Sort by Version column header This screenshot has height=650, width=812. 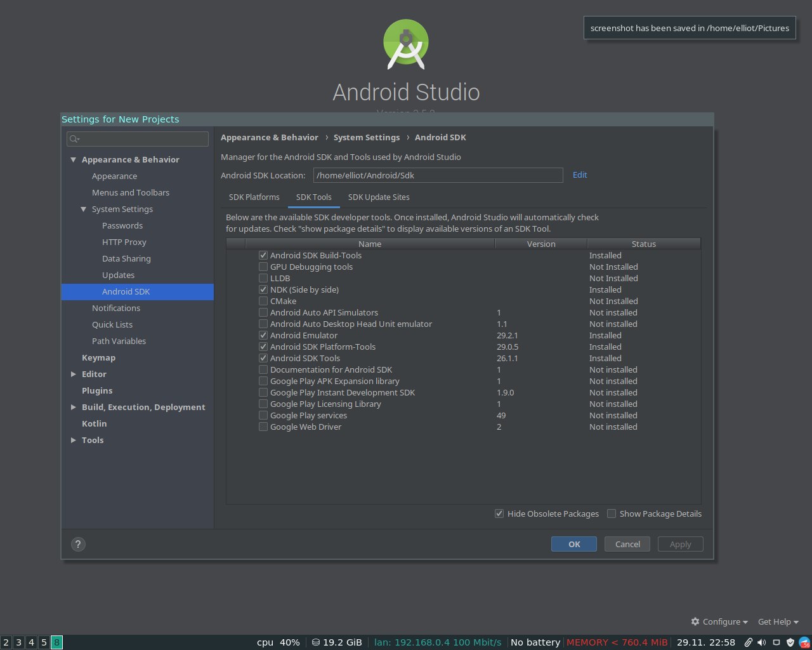[x=541, y=244]
